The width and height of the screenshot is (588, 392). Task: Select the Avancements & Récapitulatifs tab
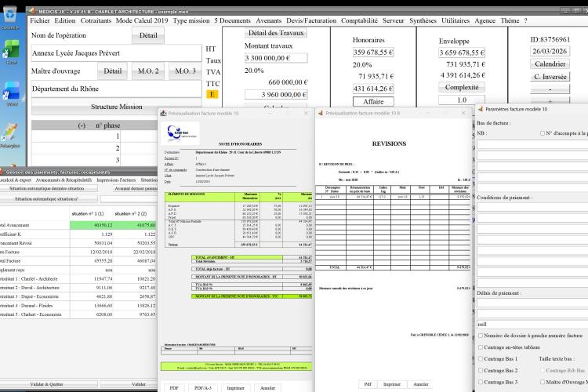(x=64, y=180)
